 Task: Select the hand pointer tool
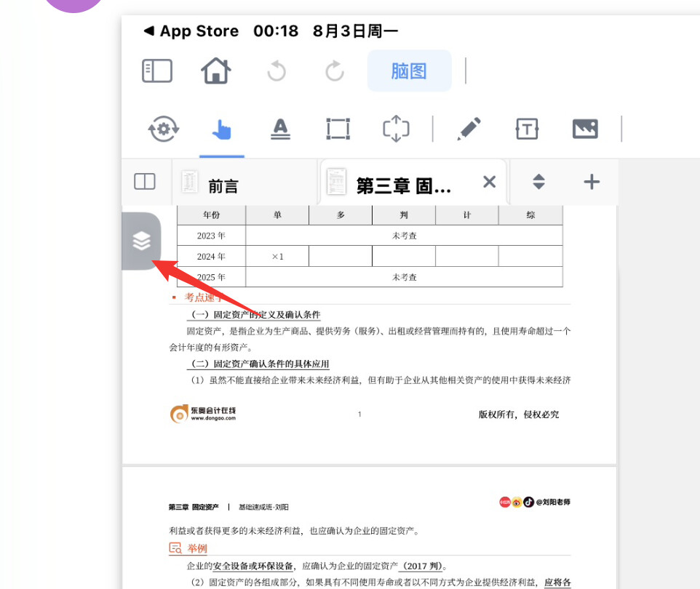pyautogui.click(x=222, y=130)
